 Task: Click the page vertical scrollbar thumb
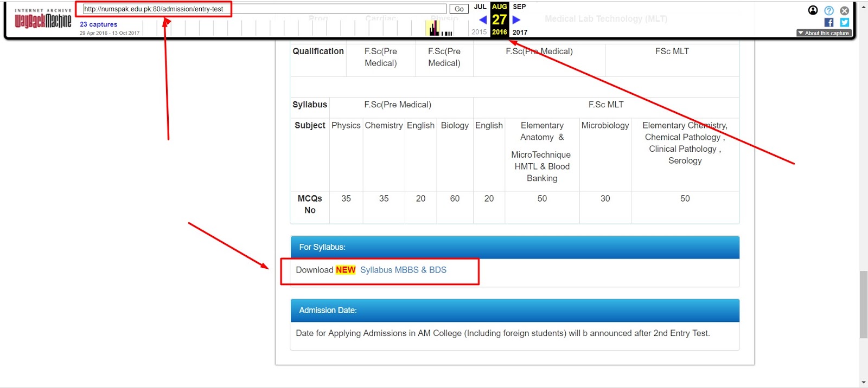(x=863, y=305)
